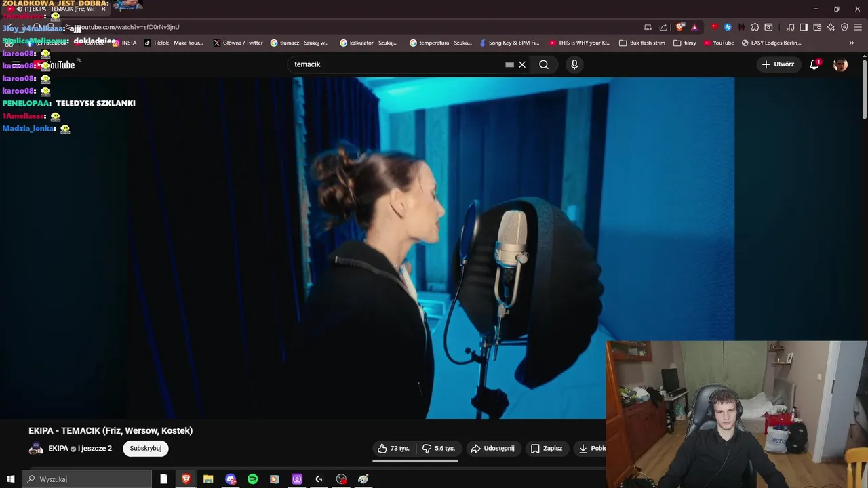Open Discord from the taskbar
868x488 pixels.
coord(231,479)
